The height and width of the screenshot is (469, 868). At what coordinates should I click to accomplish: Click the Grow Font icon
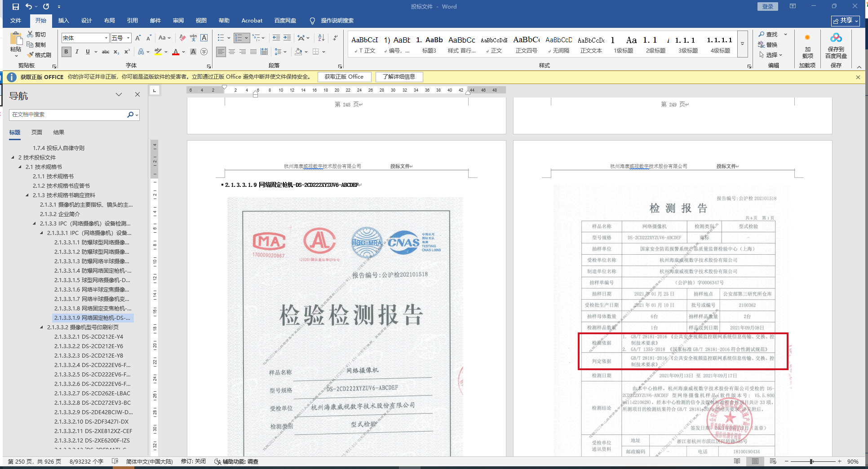138,38
